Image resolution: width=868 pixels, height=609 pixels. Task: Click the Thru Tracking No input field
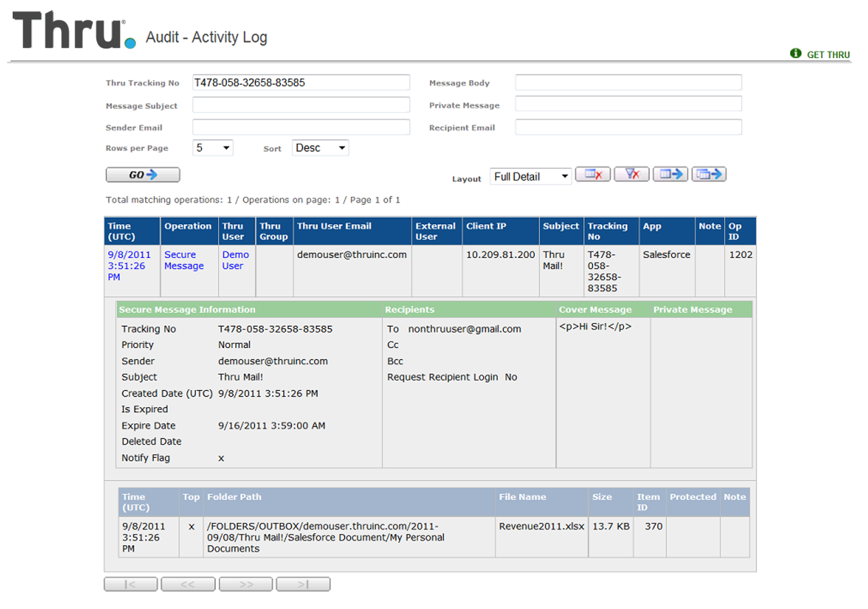301,83
